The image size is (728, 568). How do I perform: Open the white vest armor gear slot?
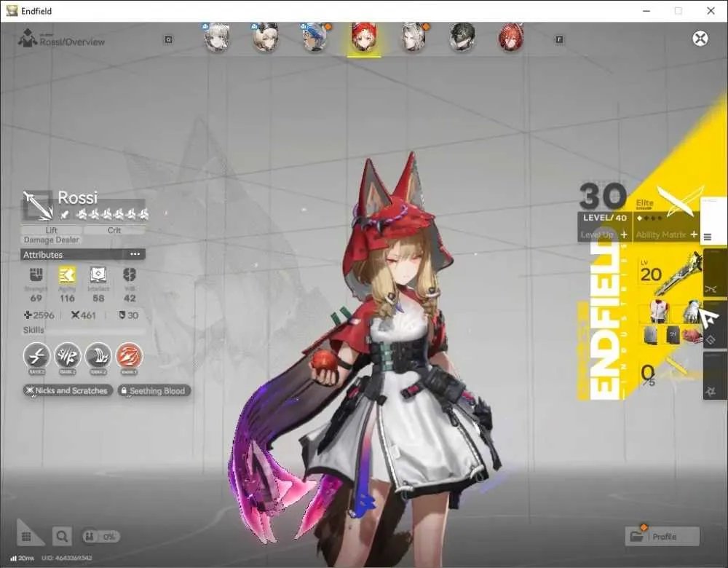658,311
